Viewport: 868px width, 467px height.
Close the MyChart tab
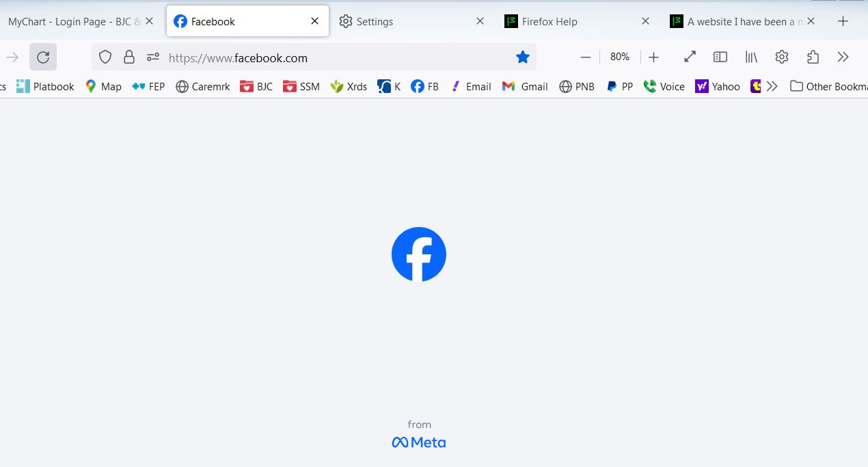[149, 21]
